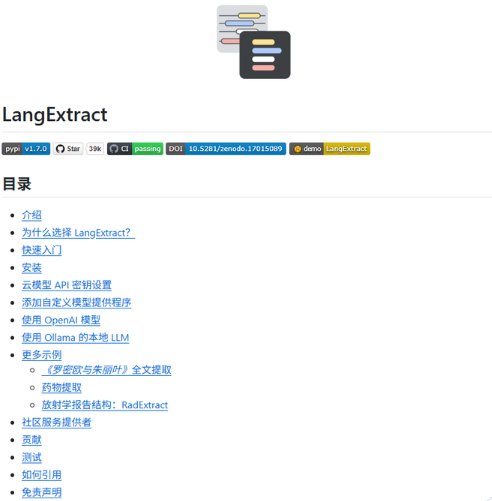This screenshot has height=501, width=492.
Task: Open the pypi v1.7.0 badge
Action: 26,149
